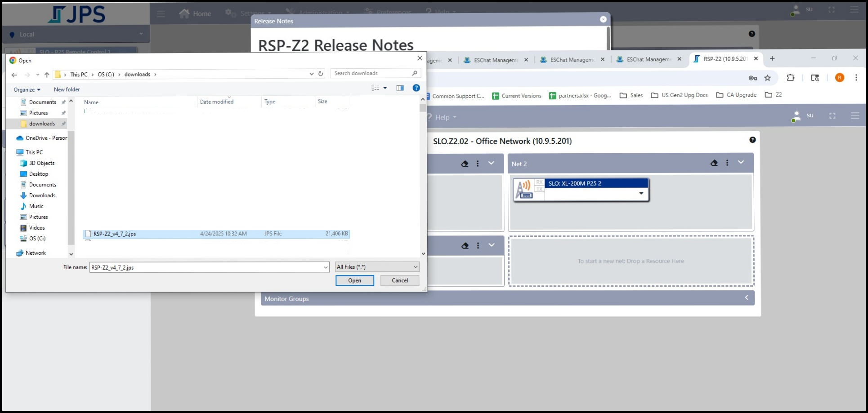Click OS (C:) in address breadcrumb
Screen dimensions: 868x413
[x=106, y=75]
